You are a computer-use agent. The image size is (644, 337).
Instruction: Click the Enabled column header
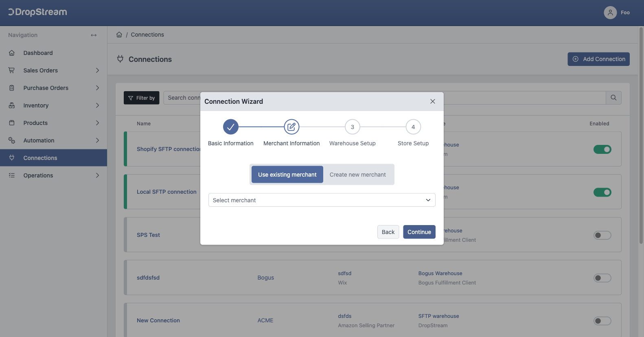tap(599, 124)
